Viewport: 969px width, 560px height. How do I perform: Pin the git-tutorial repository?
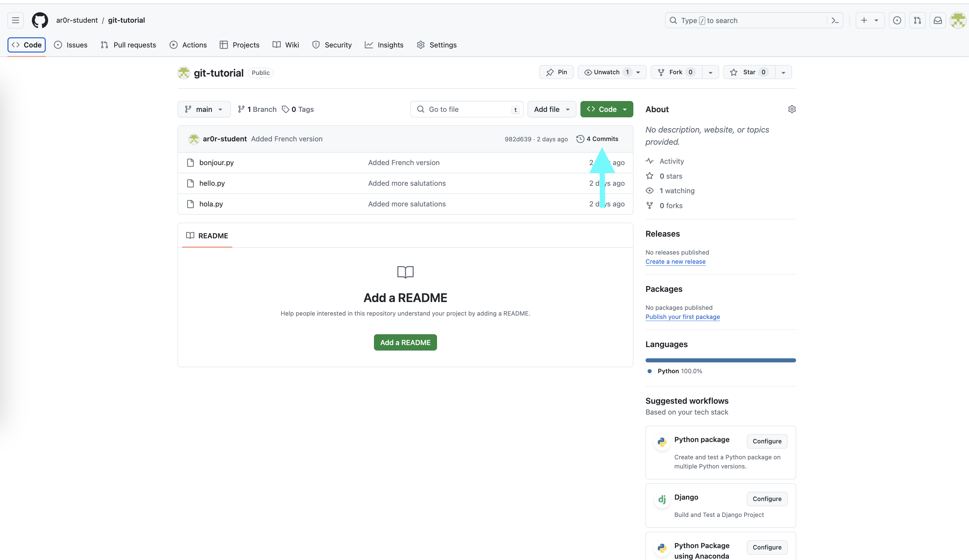(556, 72)
